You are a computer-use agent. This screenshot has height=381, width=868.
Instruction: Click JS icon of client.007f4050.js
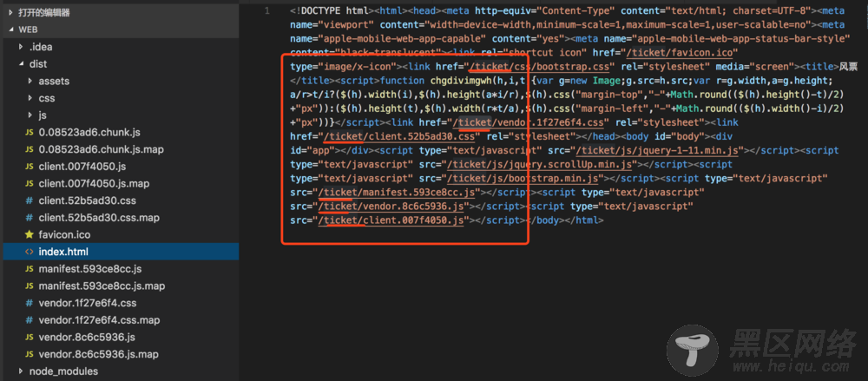pos(29,167)
